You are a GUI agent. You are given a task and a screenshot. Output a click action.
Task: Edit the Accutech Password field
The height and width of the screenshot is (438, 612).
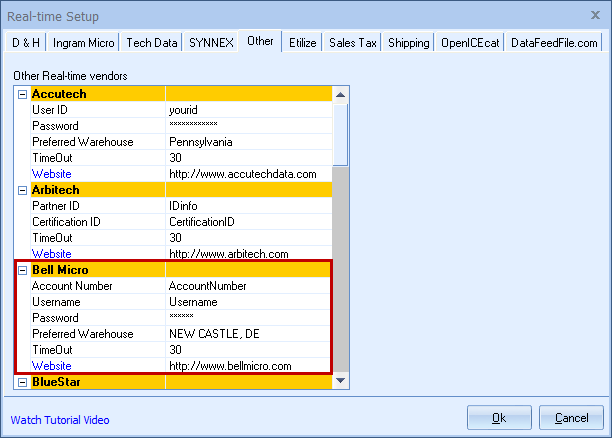coord(249,126)
